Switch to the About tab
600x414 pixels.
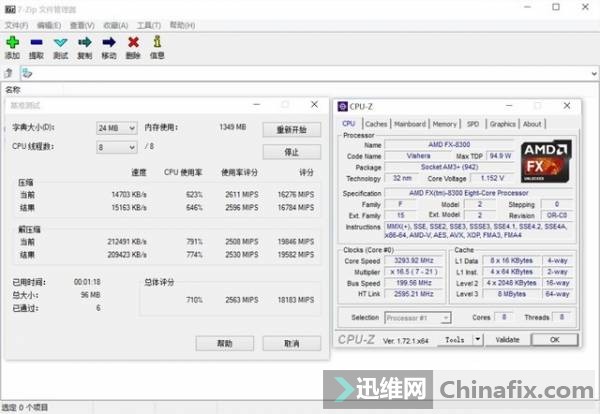pyautogui.click(x=532, y=124)
